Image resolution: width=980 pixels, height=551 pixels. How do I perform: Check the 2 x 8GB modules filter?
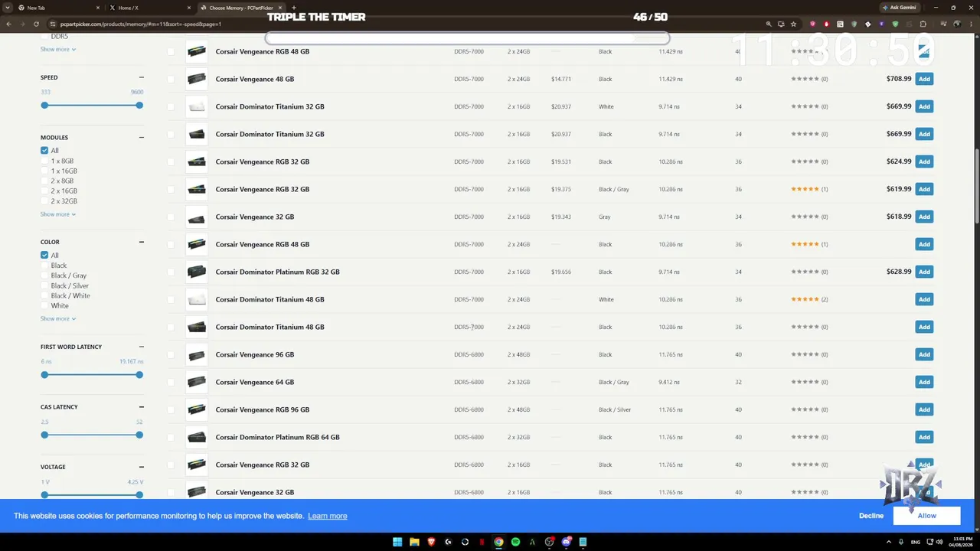[x=44, y=181]
